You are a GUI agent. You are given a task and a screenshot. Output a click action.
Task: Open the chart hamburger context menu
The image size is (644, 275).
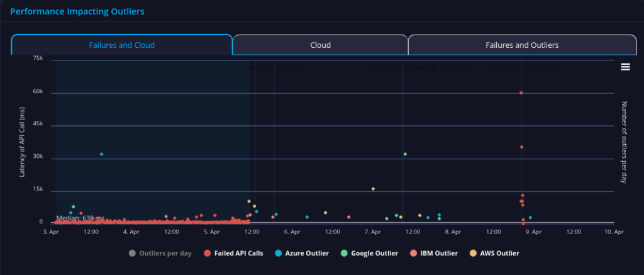pos(625,67)
